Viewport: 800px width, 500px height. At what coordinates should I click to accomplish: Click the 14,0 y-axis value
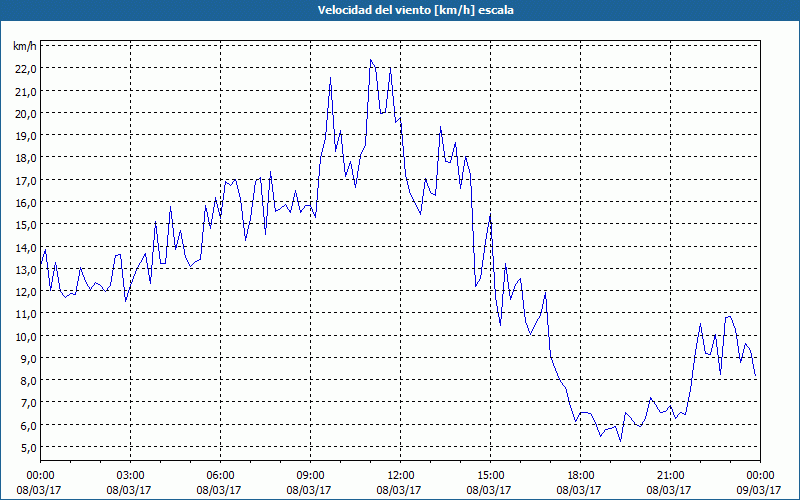click(26, 247)
